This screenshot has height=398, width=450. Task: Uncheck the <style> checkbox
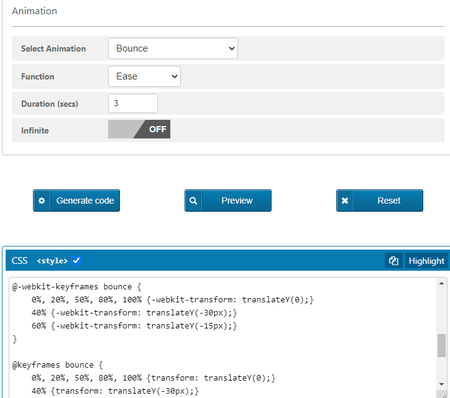(76, 260)
